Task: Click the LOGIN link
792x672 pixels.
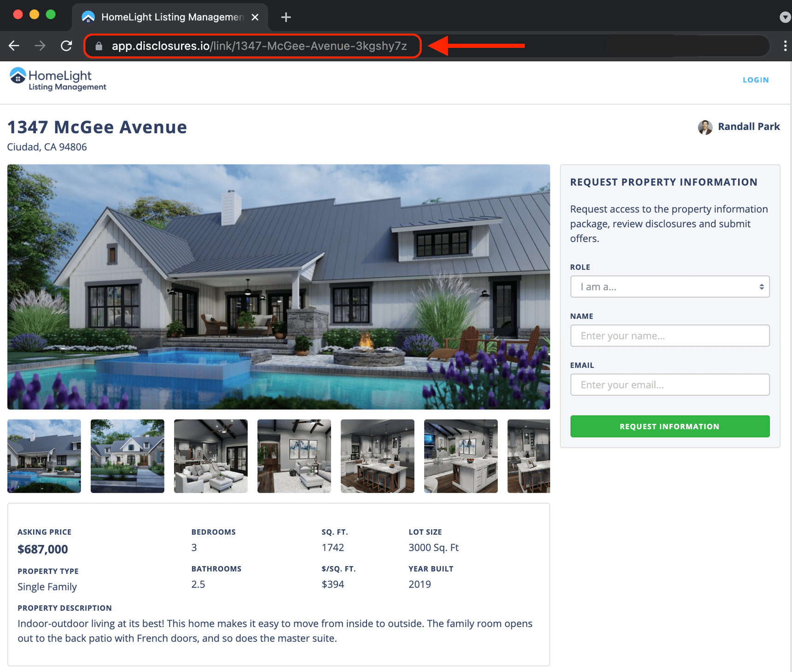Action: point(755,80)
